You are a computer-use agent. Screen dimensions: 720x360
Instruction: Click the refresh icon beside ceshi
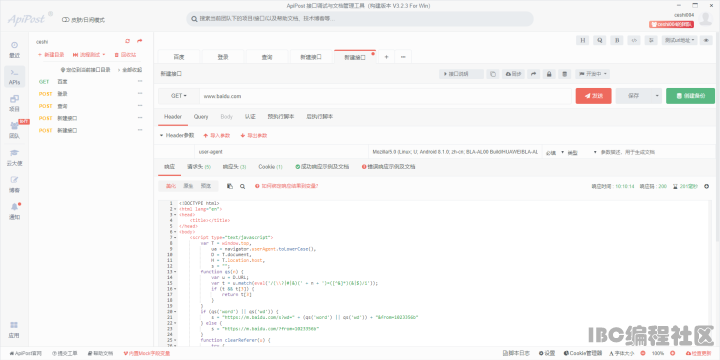click(128, 41)
